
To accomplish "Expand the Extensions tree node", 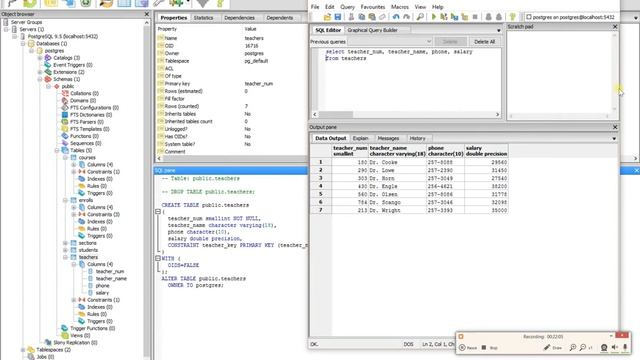I will 40,72.
